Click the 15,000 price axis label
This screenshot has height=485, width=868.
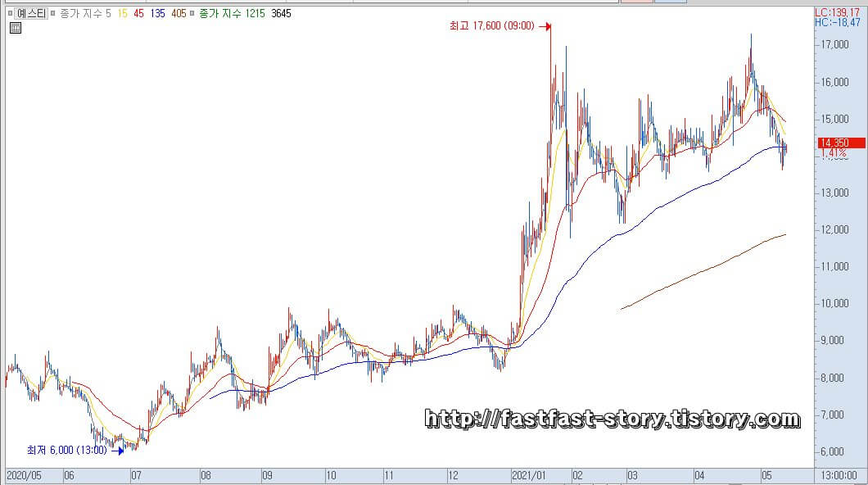tap(834, 119)
